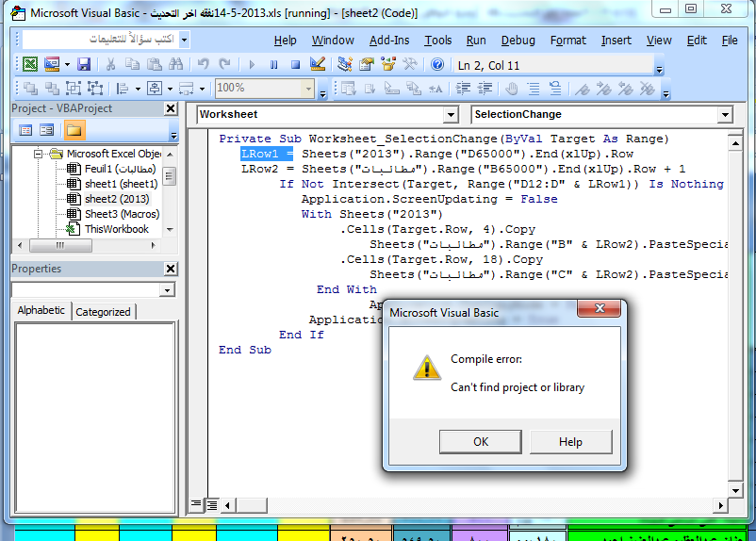Click the Uncomment Block icon
Viewport: 756px width, 541px height.
click(x=555, y=89)
